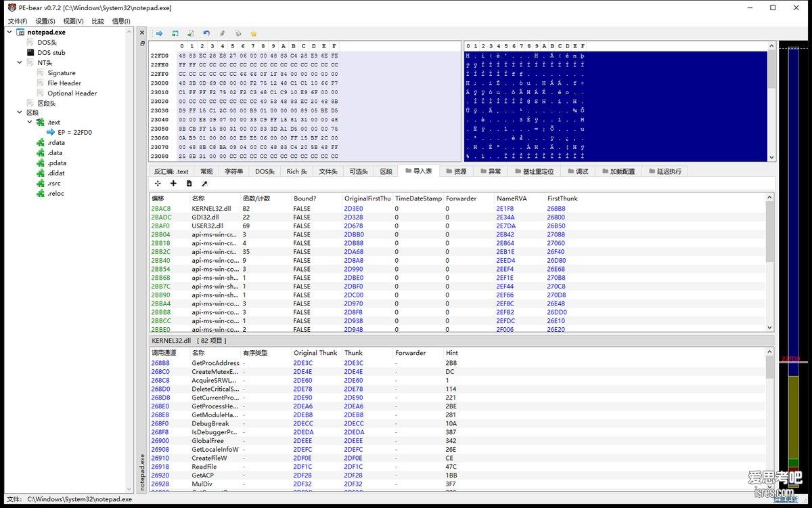Select the .rdata section puzzle icon
The width and height of the screenshot is (812, 508).
click(x=41, y=142)
